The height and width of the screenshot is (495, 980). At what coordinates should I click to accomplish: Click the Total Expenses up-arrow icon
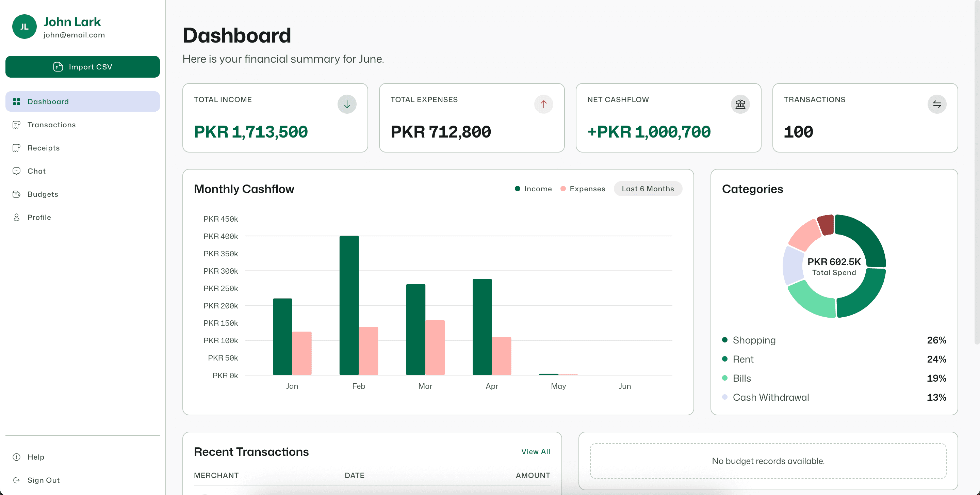544,104
